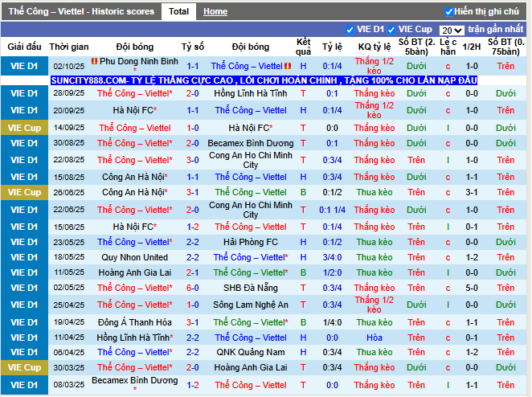Select VIE Cup label on 26/06/25 row
This screenshot has width=532, height=397.
coord(24,192)
